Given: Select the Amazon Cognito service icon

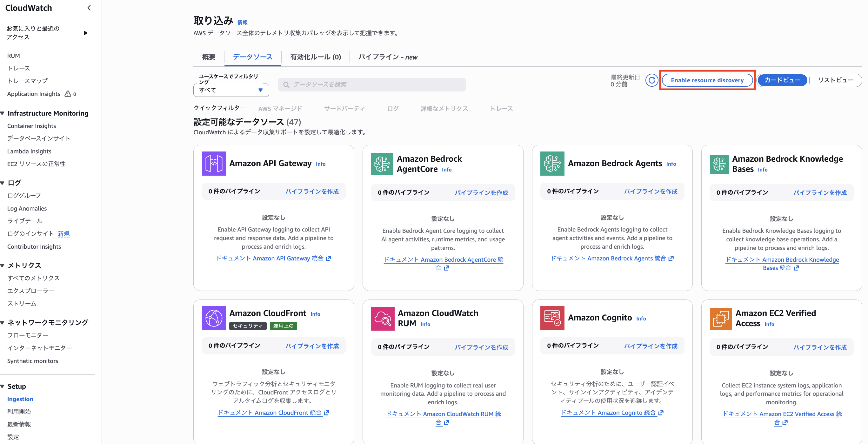Looking at the screenshot, I should pos(552,318).
